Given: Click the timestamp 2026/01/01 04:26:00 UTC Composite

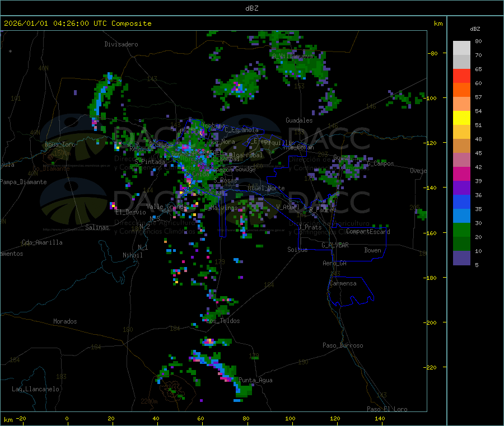Looking at the screenshot, I should click(77, 24).
